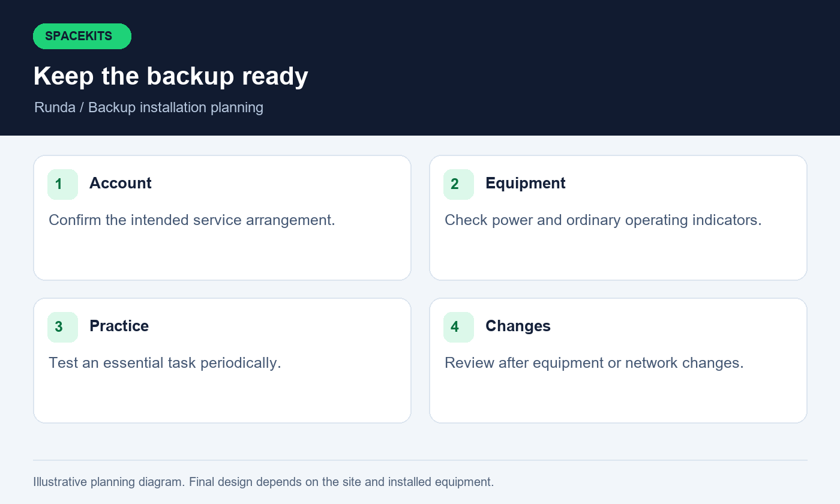840x504 pixels.
Task: Click the number 4 step badge
Action: pyautogui.click(x=458, y=327)
